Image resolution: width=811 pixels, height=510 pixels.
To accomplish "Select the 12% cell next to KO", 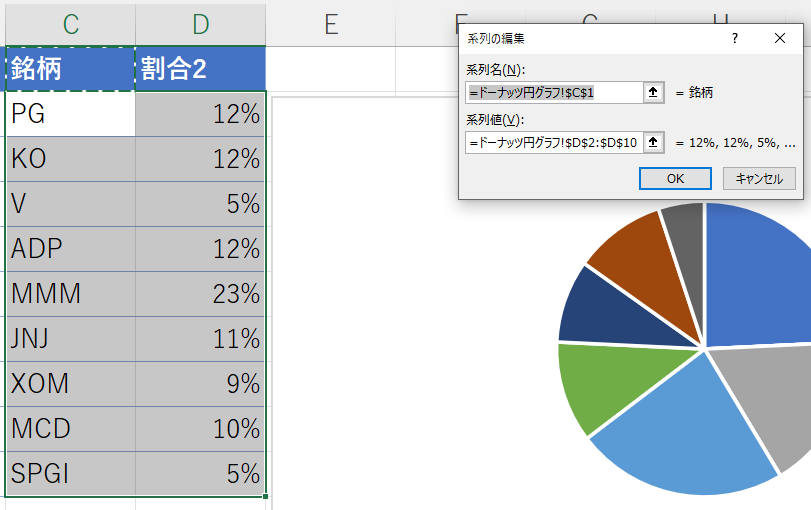I will [201, 159].
